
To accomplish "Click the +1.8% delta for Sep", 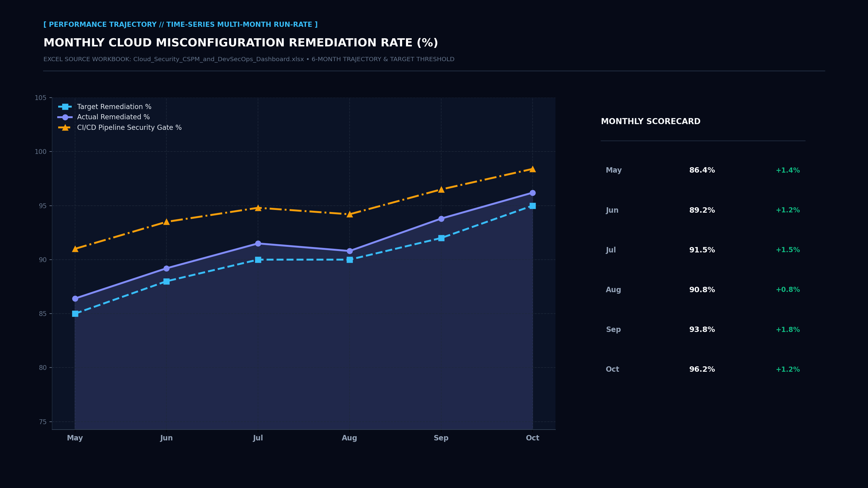I will (788, 330).
